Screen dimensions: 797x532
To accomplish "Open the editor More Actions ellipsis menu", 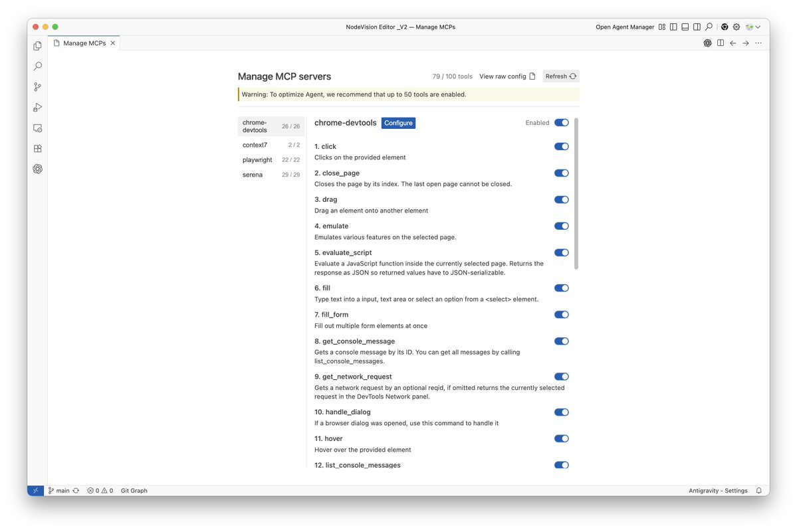I will point(758,43).
